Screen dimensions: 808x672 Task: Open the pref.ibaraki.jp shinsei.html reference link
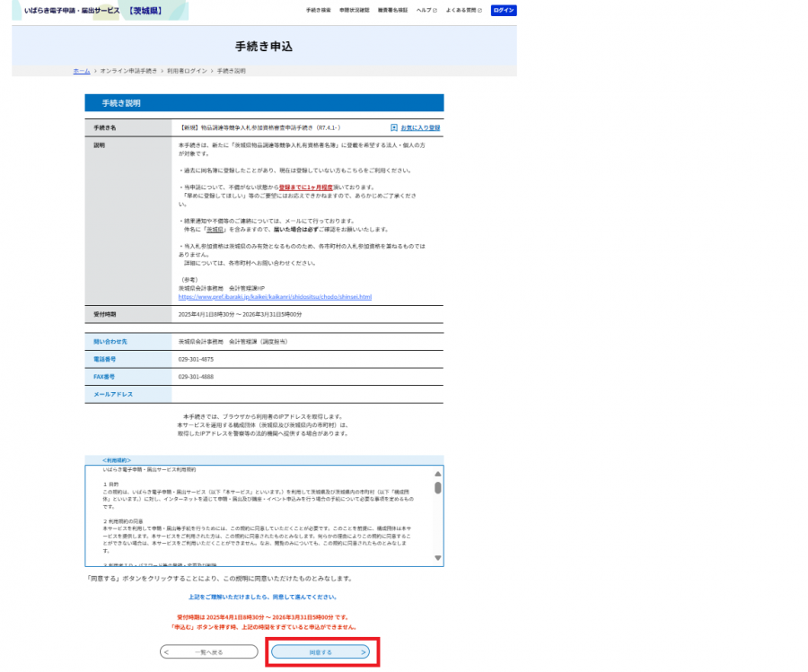click(x=275, y=297)
